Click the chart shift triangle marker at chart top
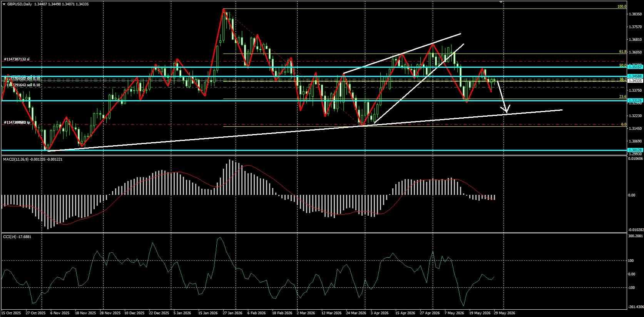 coord(501,2)
